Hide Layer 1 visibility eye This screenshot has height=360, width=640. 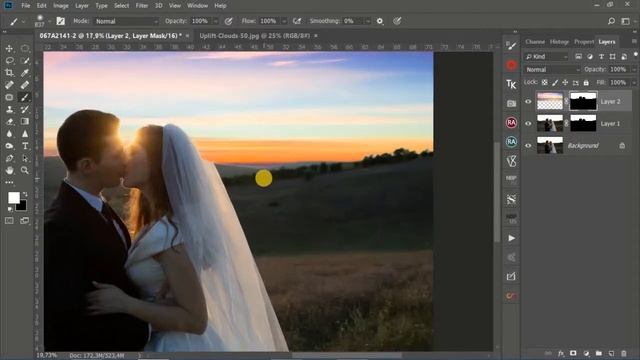click(528, 123)
